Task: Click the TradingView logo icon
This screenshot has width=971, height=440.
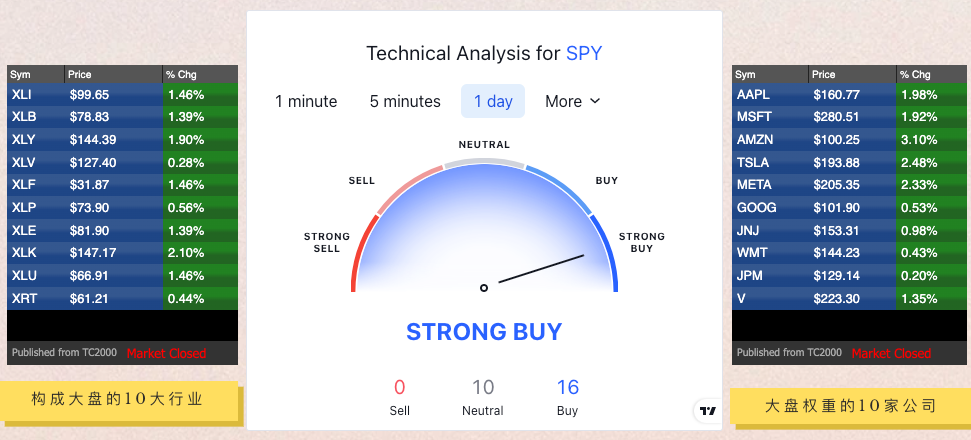Action: (708, 410)
